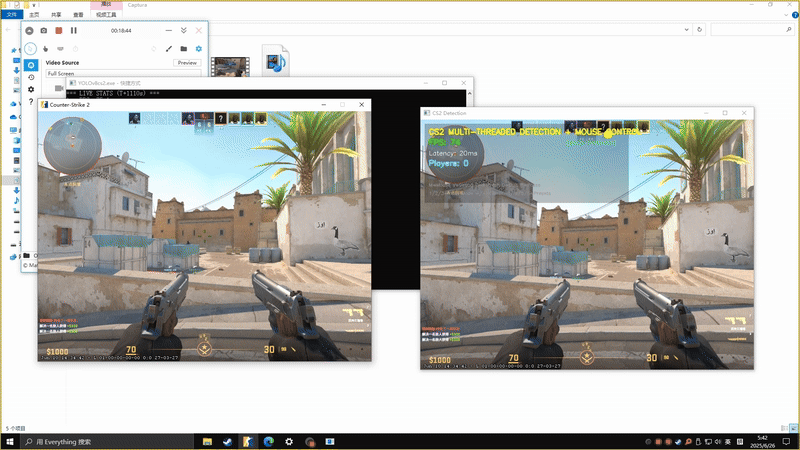The height and width of the screenshot is (450, 800).
Task: Toggle keystrokes overlay in Captura
Action: (x=60, y=49)
